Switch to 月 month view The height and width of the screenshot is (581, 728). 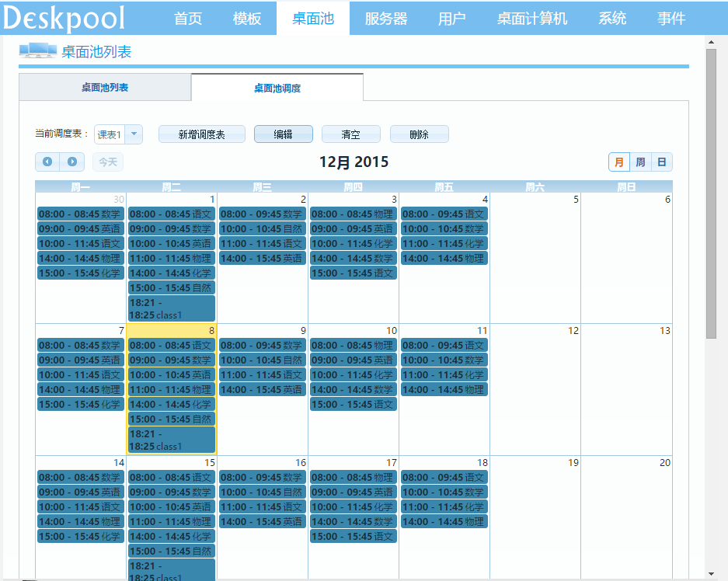pos(619,162)
